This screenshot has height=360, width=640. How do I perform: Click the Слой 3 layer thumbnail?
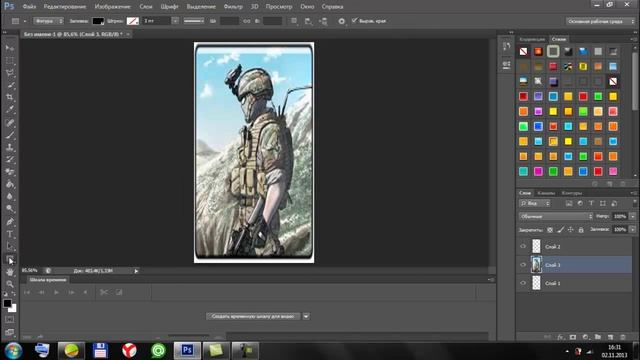[x=536, y=264]
